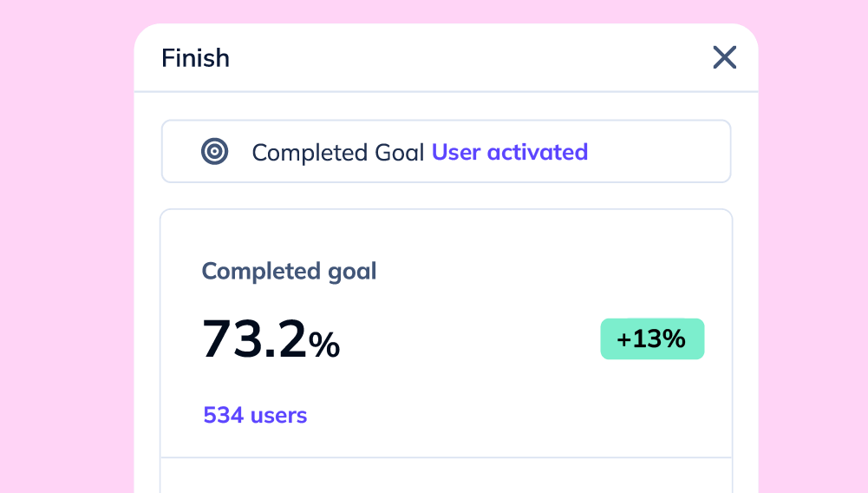This screenshot has width=868, height=493.
Task: Click the small percent sign after 73.2
Action: 324,345
